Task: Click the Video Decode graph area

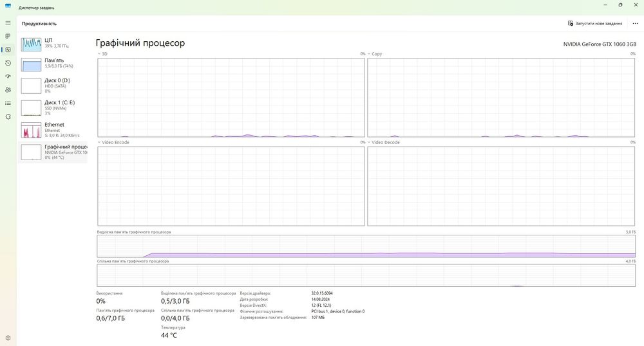Action: tap(501, 186)
